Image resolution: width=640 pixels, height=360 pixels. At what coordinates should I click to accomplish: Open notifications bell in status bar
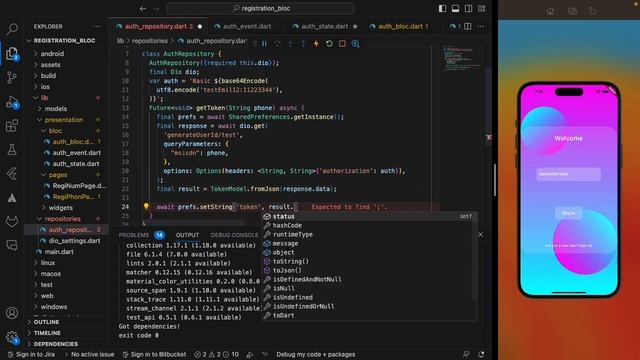[481, 354]
